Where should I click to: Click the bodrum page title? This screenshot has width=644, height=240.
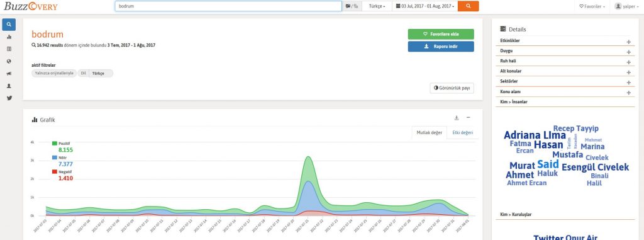click(48, 34)
